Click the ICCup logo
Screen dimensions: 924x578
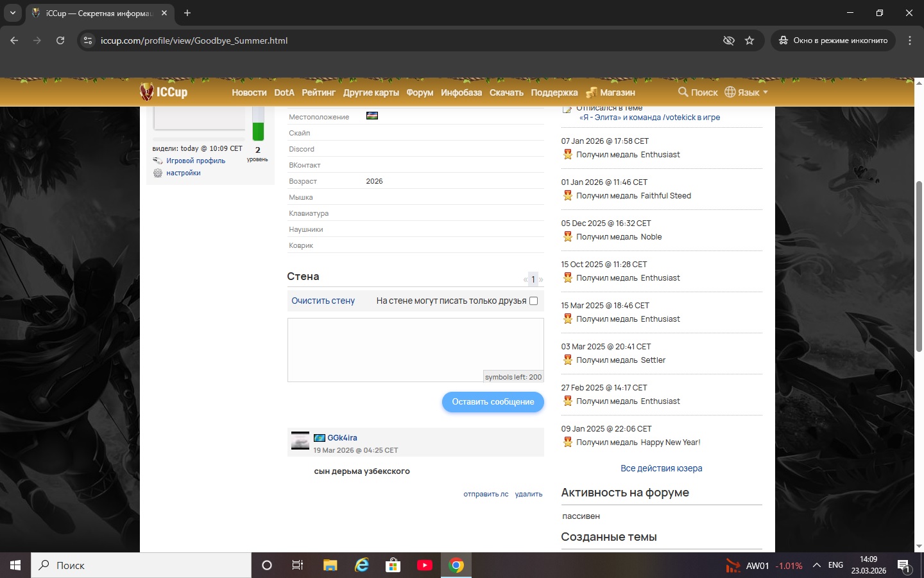[x=164, y=92]
